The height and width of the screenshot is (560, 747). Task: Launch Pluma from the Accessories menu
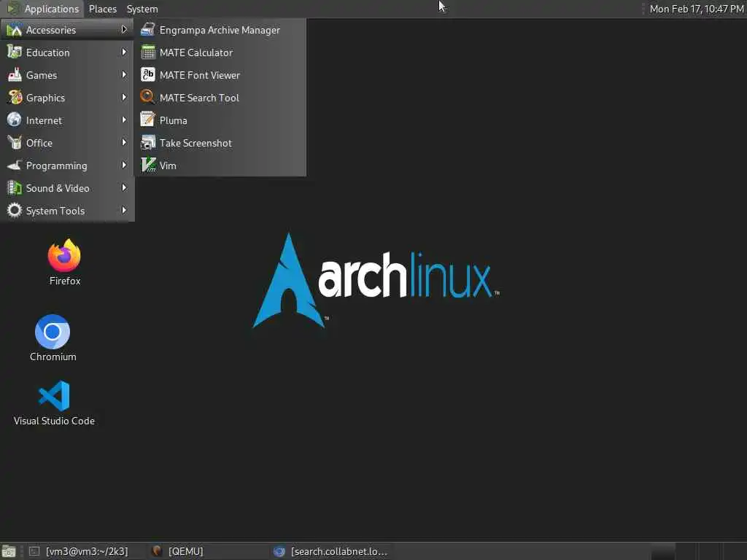[x=220, y=120]
